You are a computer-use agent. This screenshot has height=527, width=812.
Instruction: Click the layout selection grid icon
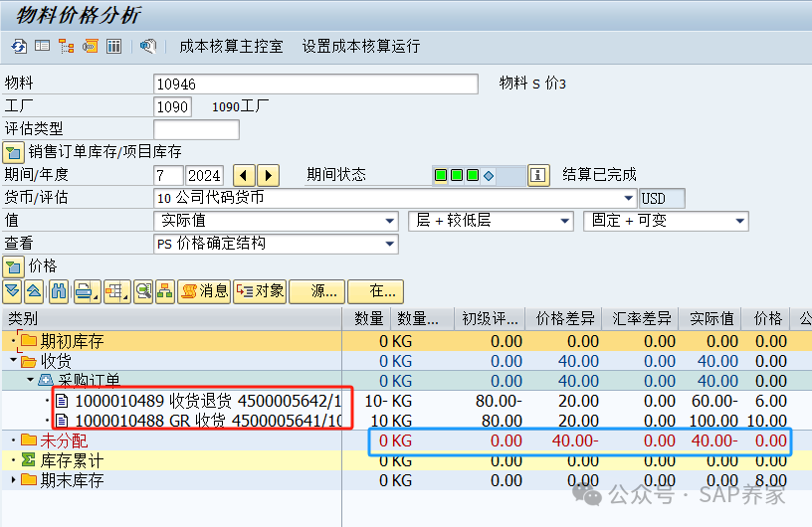116,291
